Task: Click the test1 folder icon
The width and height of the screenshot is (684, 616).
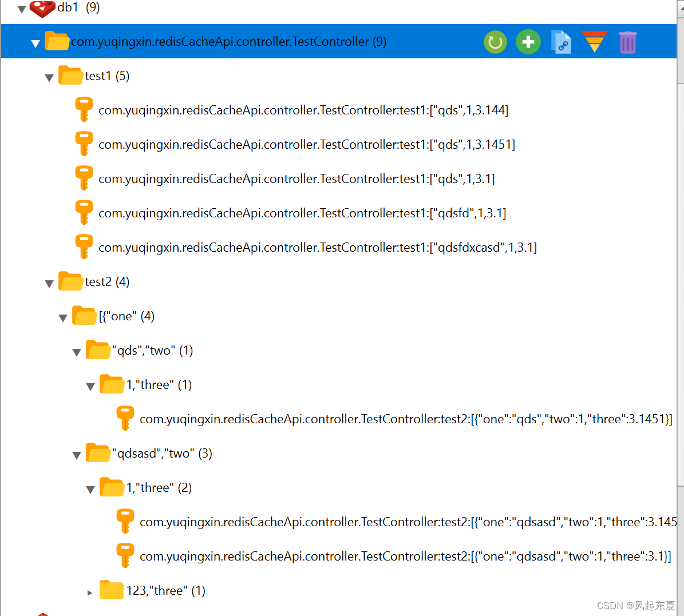Action: [x=70, y=75]
